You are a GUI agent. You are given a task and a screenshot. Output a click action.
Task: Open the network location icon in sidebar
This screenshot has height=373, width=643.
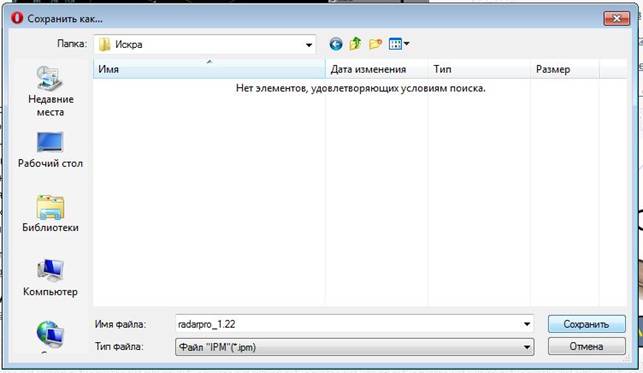coord(50,334)
